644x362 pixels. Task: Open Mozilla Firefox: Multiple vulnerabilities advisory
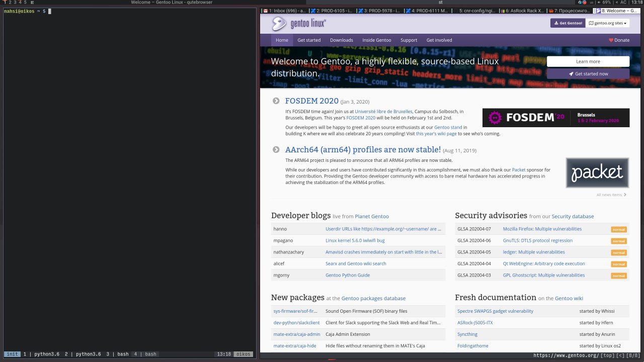[542, 229]
